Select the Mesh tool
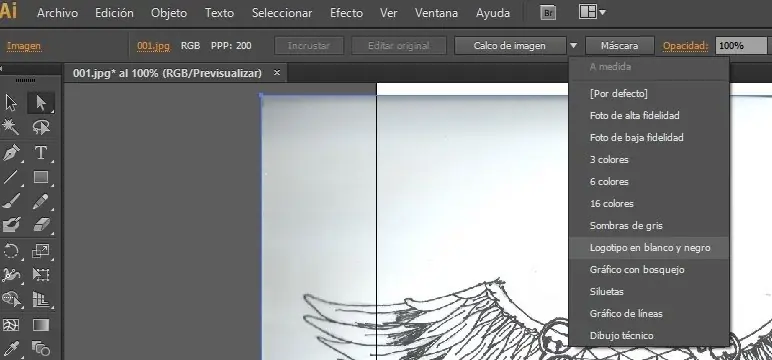772x360 pixels. (11, 325)
